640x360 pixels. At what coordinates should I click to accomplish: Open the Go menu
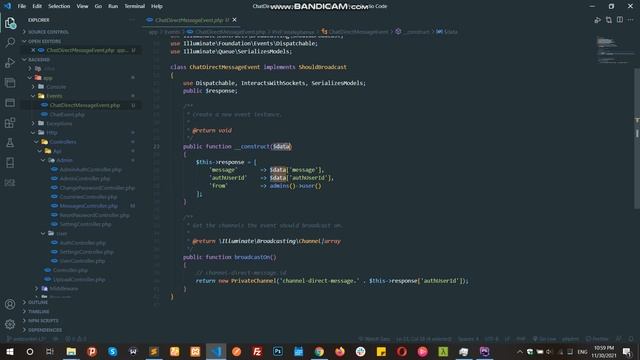pos(98,6)
